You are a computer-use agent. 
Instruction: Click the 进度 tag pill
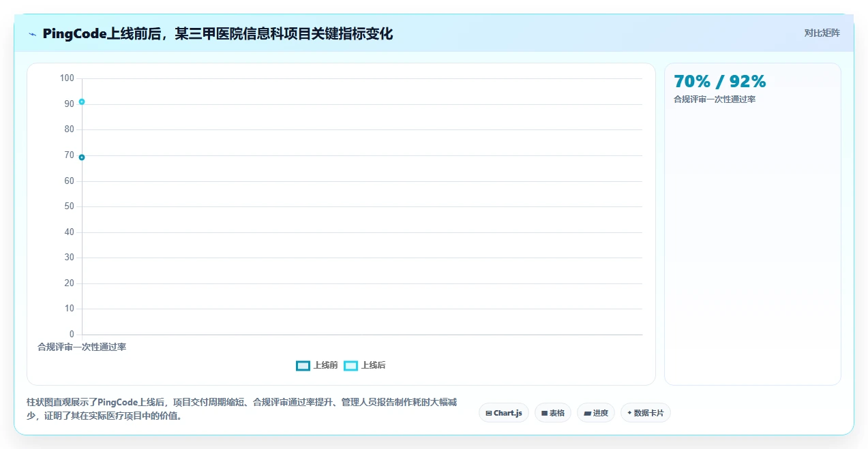(x=596, y=413)
